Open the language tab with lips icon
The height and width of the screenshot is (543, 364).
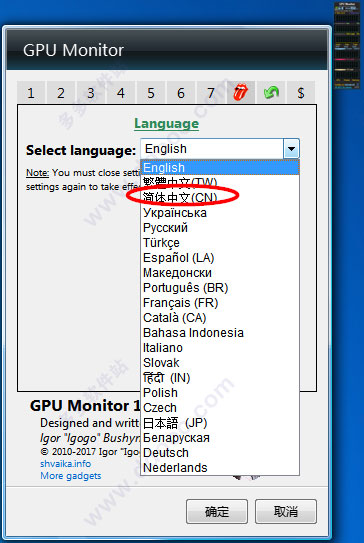tap(241, 92)
